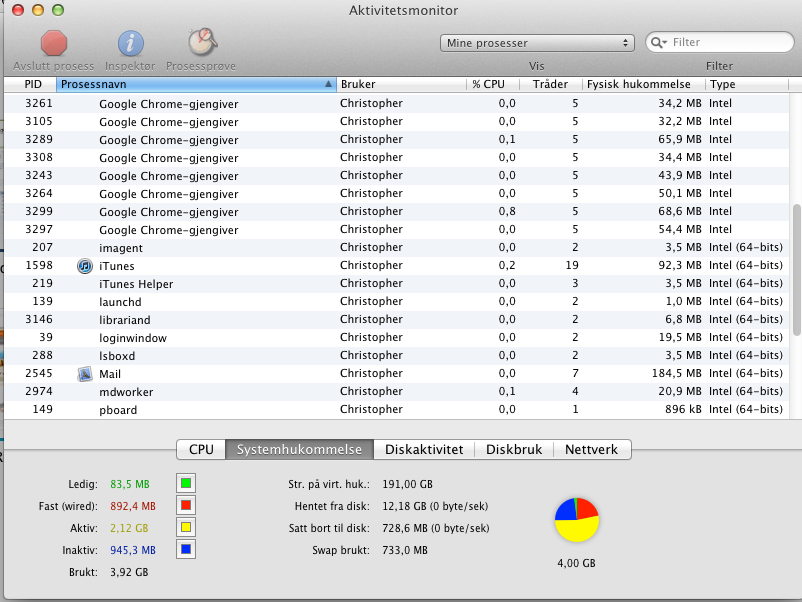Open the Mine prosesser dropdown
802x602 pixels.
point(537,43)
